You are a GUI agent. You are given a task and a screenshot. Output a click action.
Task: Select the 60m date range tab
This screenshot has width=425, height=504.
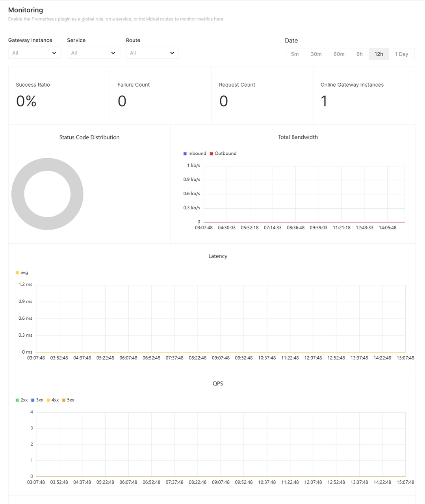339,54
